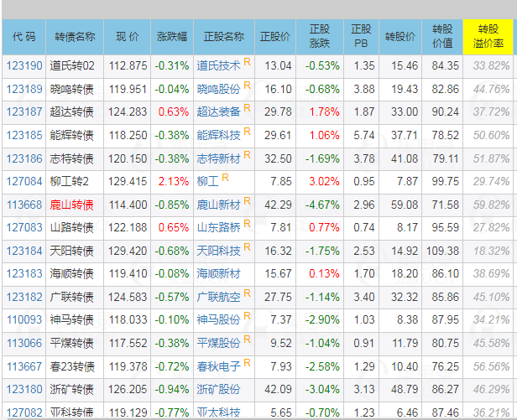This screenshot has width=517, height=420.
Task: Sort by 转股价 column header
Action: (x=400, y=37)
